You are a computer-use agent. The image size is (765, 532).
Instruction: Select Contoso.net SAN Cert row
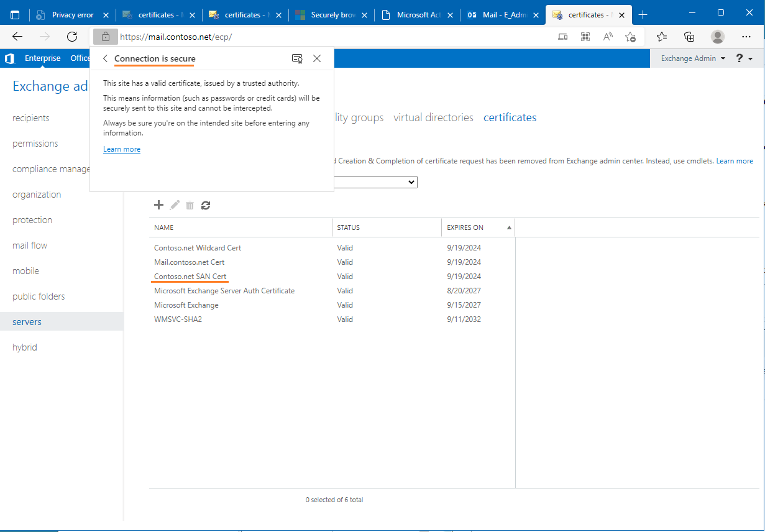pos(332,276)
